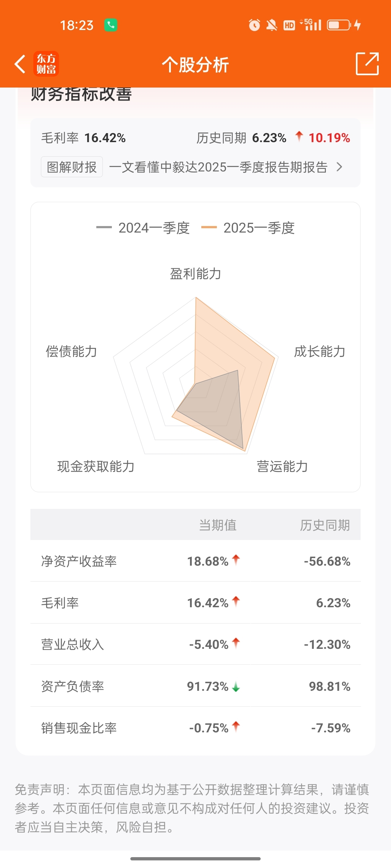
Task: Open the 图解财报 tag button
Action: coord(72,167)
